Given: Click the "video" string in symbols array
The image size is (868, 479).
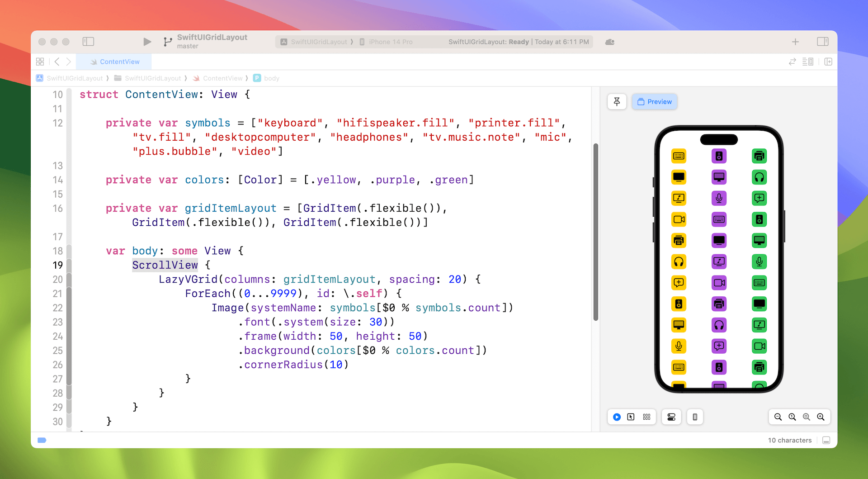Looking at the screenshot, I should click(254, 152).
